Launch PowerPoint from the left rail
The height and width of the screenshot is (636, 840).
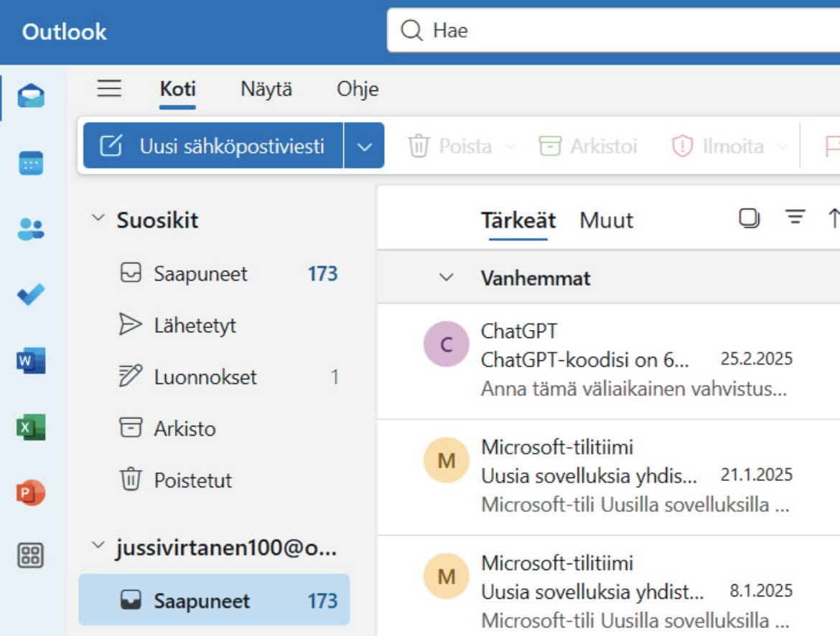31,492
